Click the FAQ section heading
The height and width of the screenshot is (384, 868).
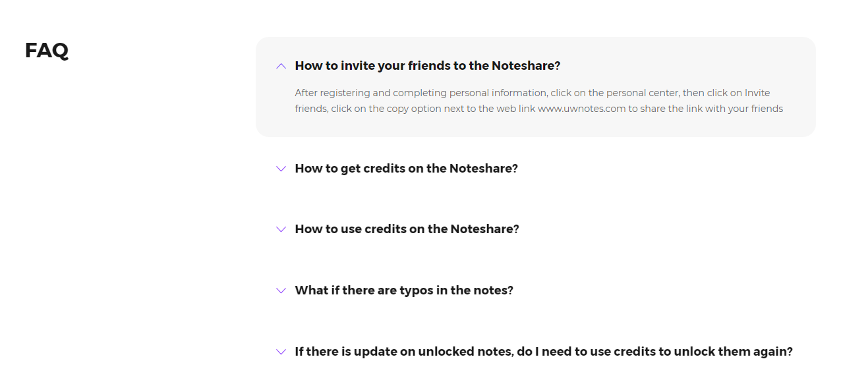(47, 50)
